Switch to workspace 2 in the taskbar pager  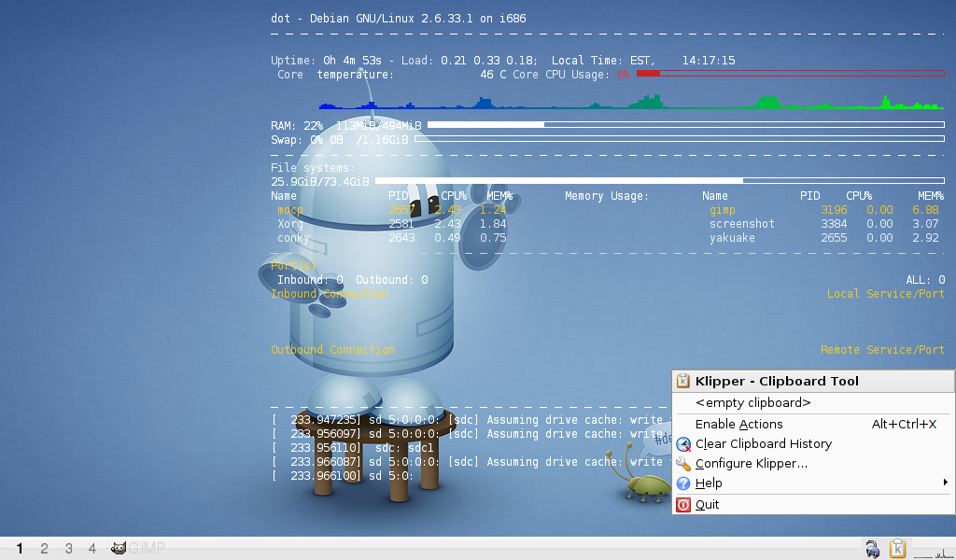click(44, 549)
